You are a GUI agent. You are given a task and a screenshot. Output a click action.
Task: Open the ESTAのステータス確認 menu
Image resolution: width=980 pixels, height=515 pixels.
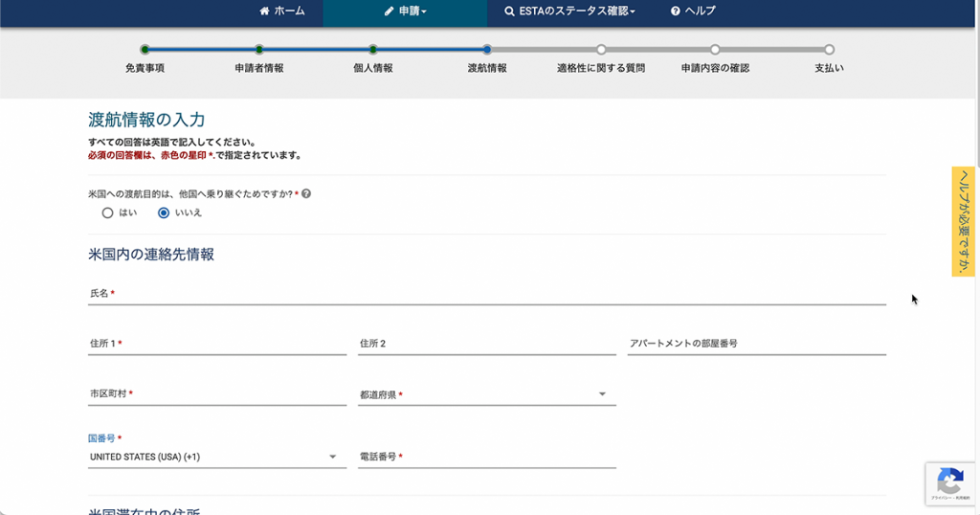[x=569, y=11]
